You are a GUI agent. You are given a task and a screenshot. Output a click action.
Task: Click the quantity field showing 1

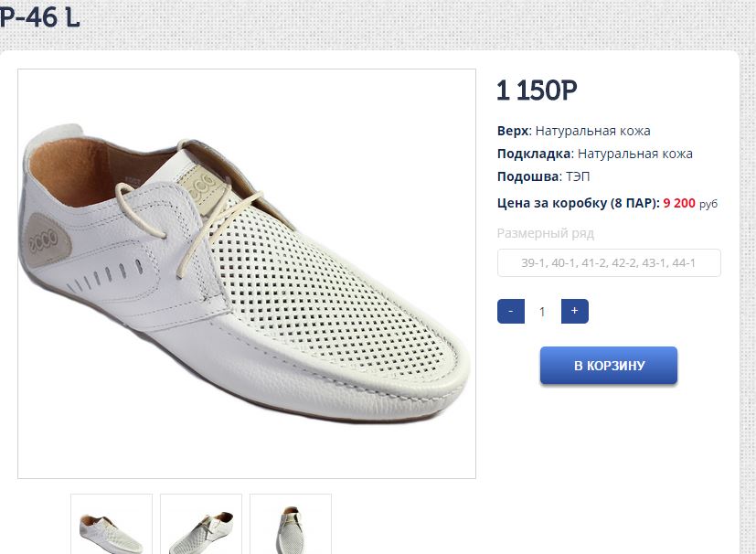click(542, 312)
